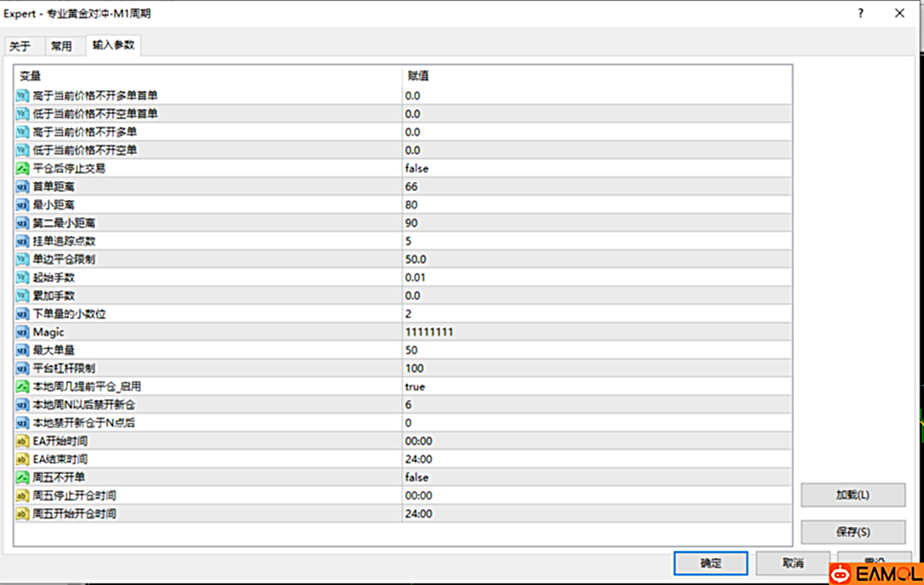This screenshot has width=924, height=585.
Task: Click the 11111111 Magic value field
Action: pos(429,332)
